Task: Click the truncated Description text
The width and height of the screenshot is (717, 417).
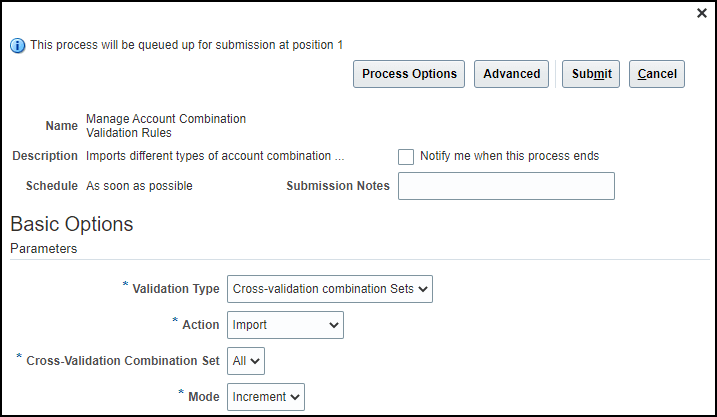Action: click(x=215, y=156)
